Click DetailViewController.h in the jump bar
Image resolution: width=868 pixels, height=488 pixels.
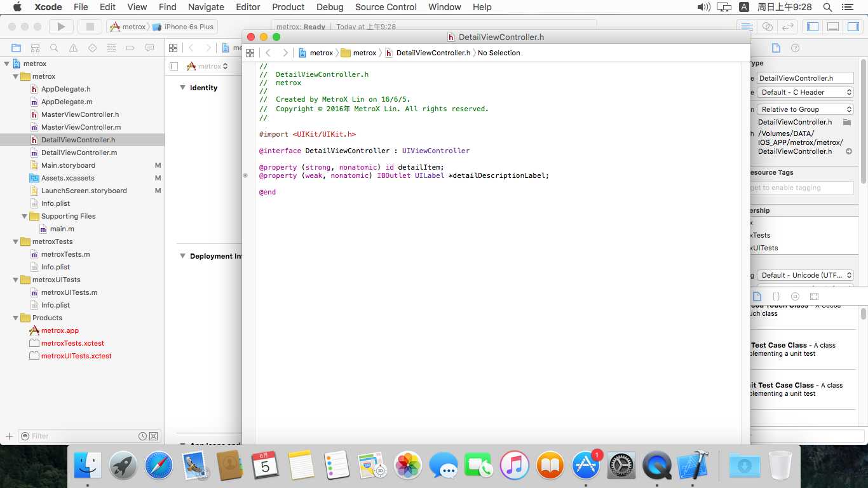(428, 53)
